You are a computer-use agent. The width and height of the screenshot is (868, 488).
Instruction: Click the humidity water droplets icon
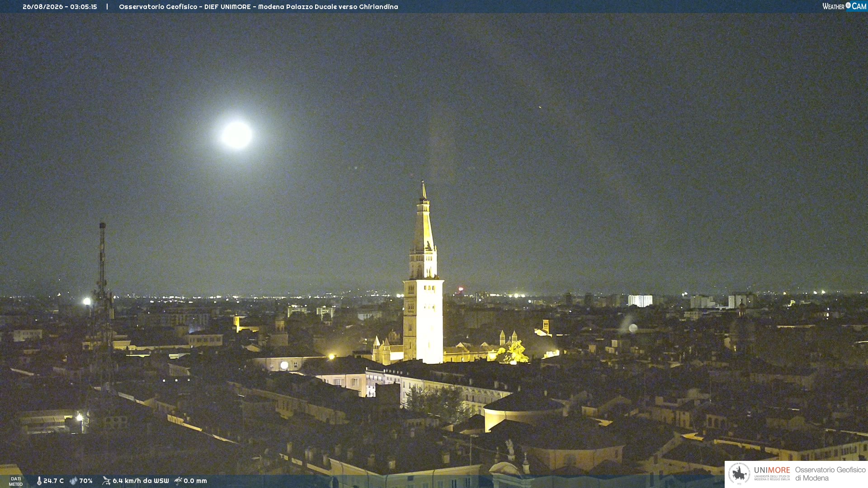click(73, 481)
